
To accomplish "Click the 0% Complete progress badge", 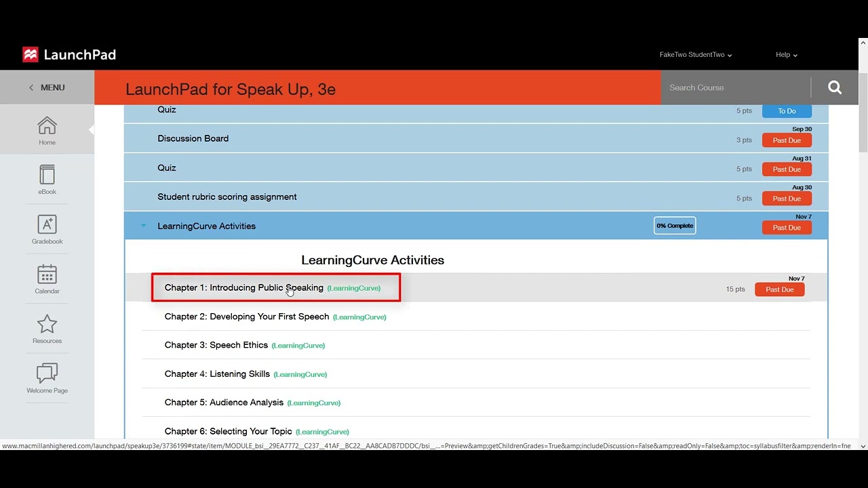I will (x=675, y=226).
